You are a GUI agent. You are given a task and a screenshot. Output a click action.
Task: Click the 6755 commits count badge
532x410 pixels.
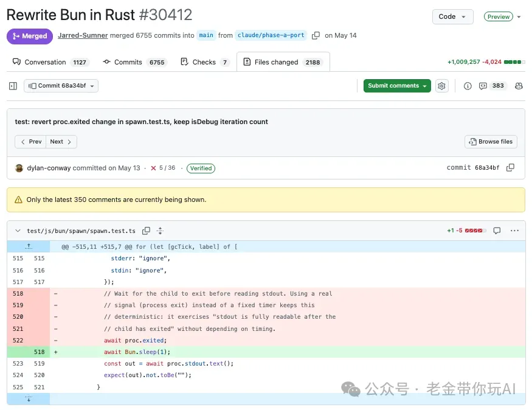coord(157,63)
